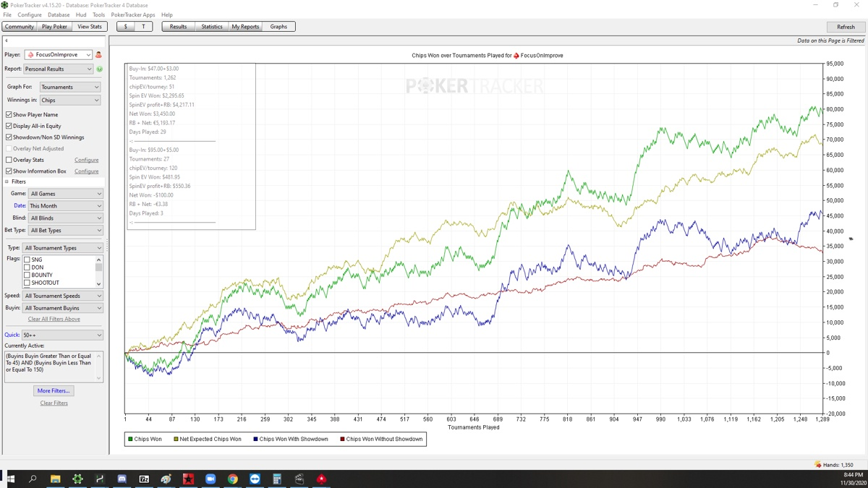Click the PokerTracker logo in title bar
Viewport: 868px width, 488px height.
5,4
